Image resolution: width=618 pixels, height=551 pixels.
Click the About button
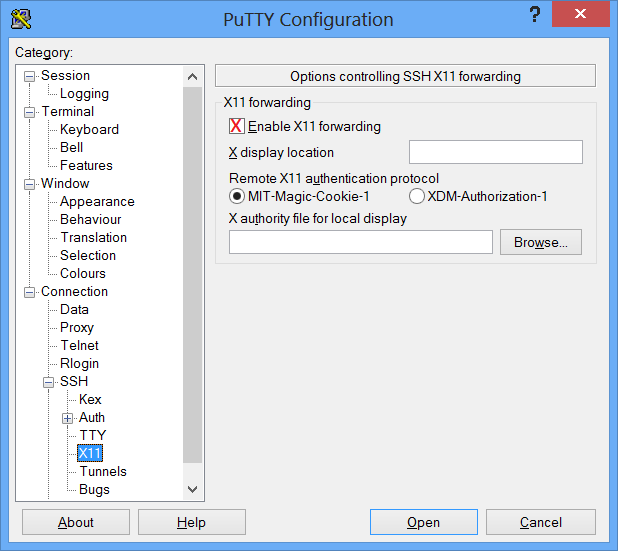[76, 522]
